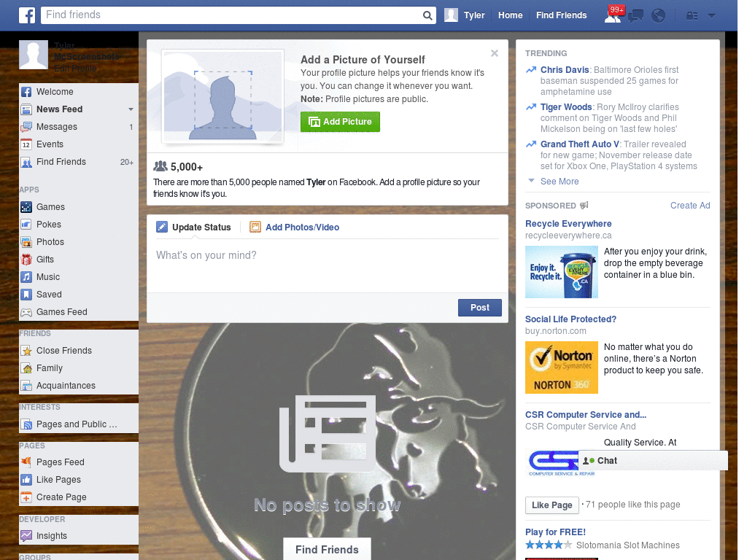Click the Acquaintances list icon

coord(26,386)
